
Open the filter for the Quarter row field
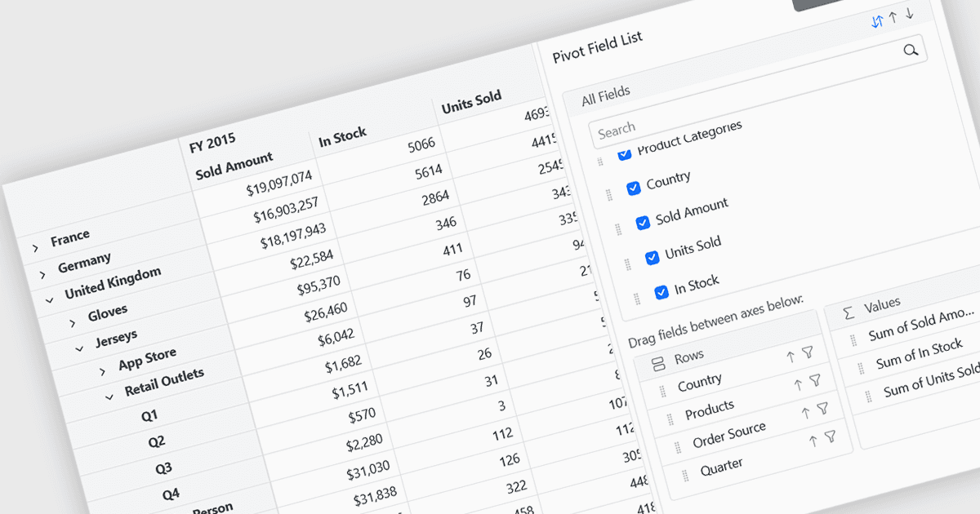[830, 437]
